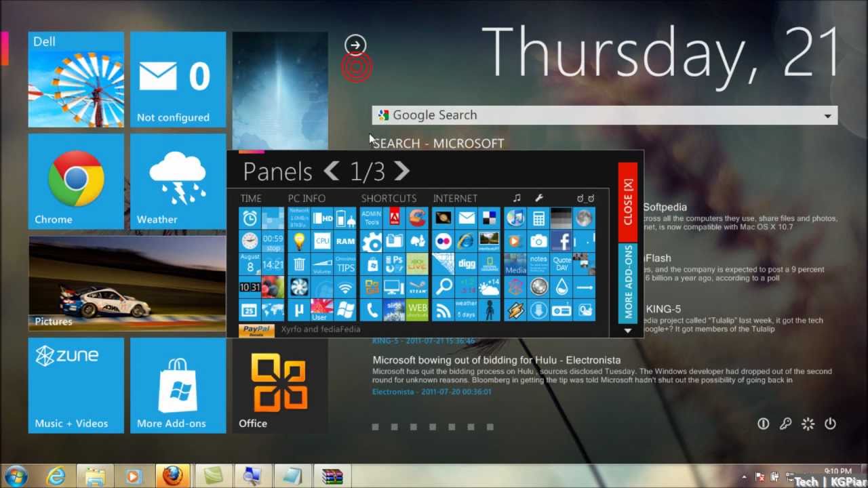Viewport: 868px width, 488px height.
Task: Select the RAM info tile
Action: (x=345, y=241)
